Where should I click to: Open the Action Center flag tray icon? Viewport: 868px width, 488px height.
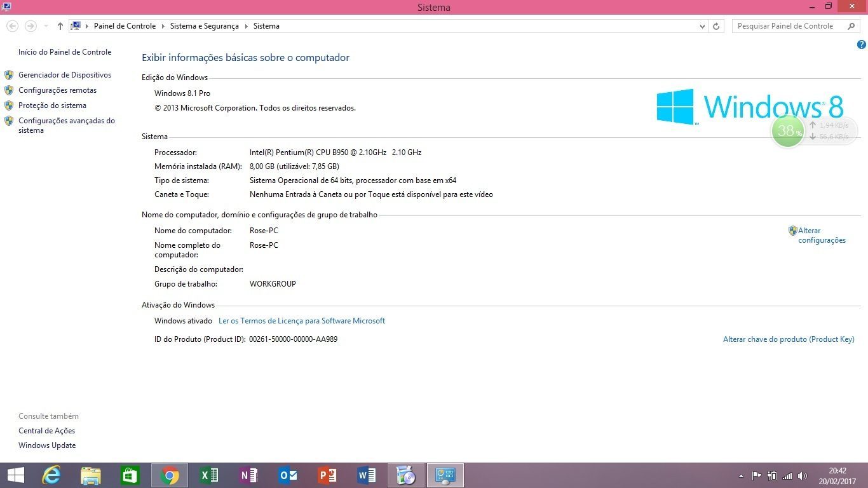click(756, 475)
